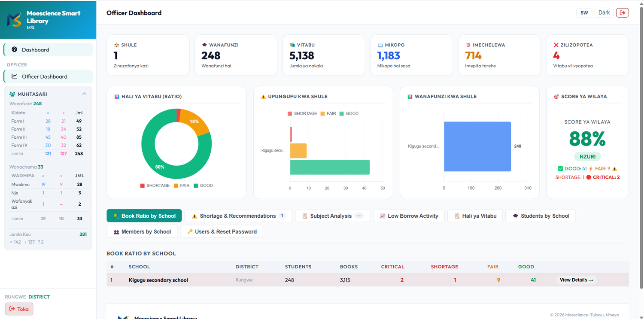Click the NZURI score badge

[587, 157]
